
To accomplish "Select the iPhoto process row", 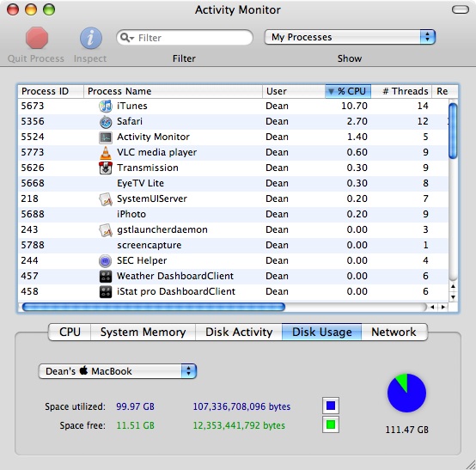I will [233, 214].
